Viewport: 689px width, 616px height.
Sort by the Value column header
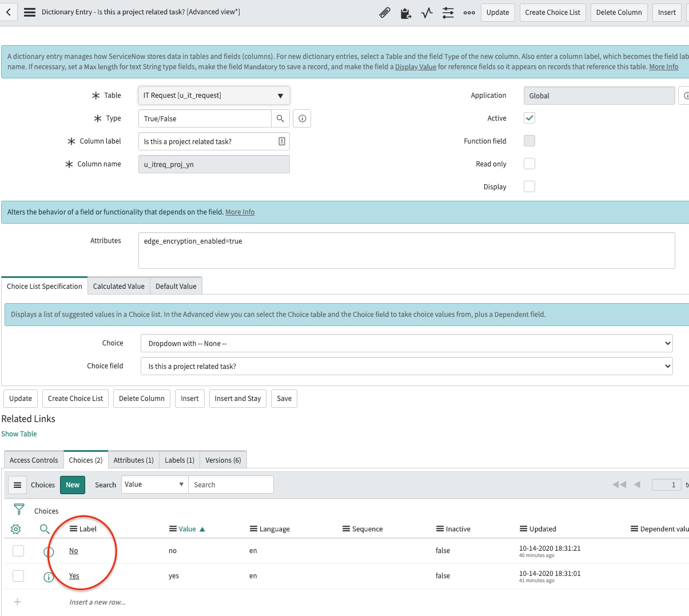(188, 529)
